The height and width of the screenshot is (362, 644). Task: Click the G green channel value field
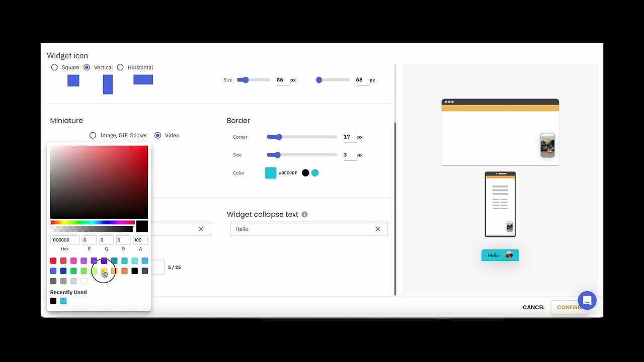point(106,240)
